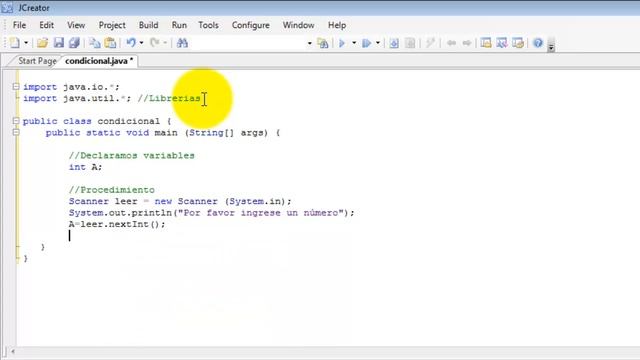
Task: Collapse the import statements fold marker
Action: [x=16, y=87]
